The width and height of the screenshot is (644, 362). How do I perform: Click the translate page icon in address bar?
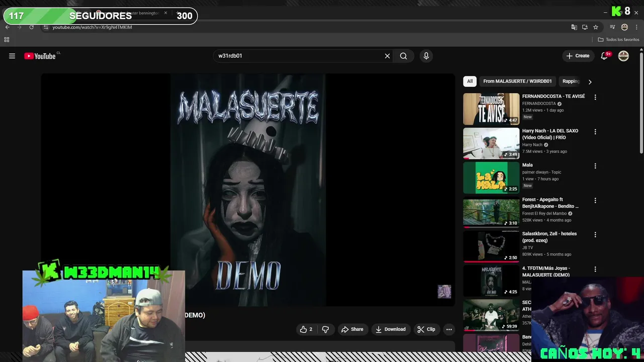[x=574, y=27]
